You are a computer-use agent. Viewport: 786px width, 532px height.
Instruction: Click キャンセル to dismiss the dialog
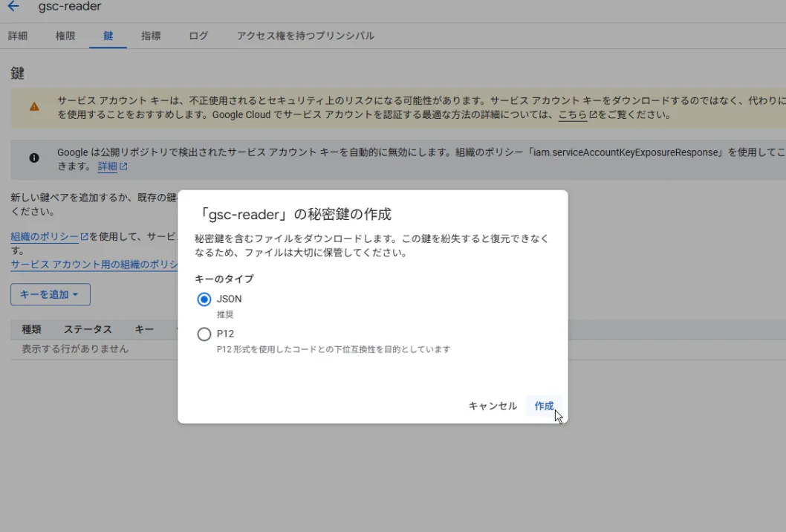click(x=492, y=406)
